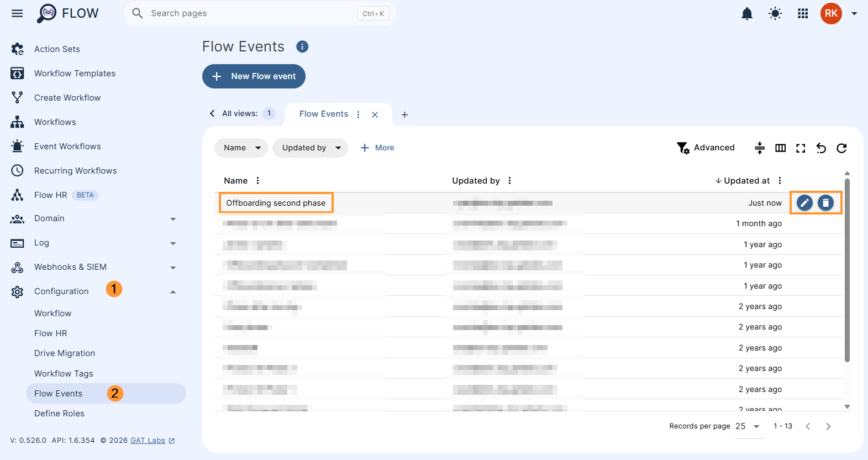
Task: Open Workflow Templates page
Action: click(75, 74)
